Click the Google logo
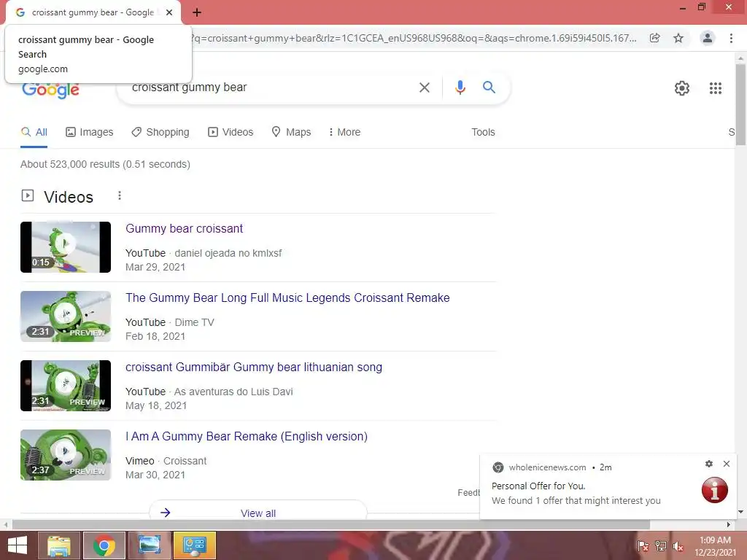Viewport: 747px width, 560px height. click(x=50, y=90)
